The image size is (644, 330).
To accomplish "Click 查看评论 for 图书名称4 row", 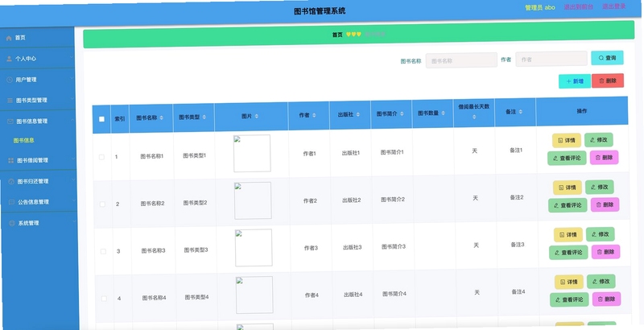I will pos(569,299).
